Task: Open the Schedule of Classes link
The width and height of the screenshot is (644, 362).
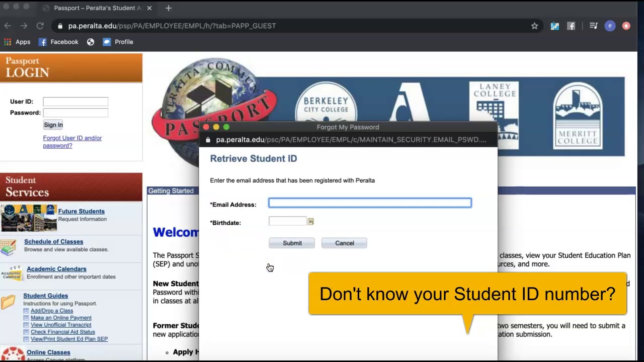Action: [x=53, y=242]
